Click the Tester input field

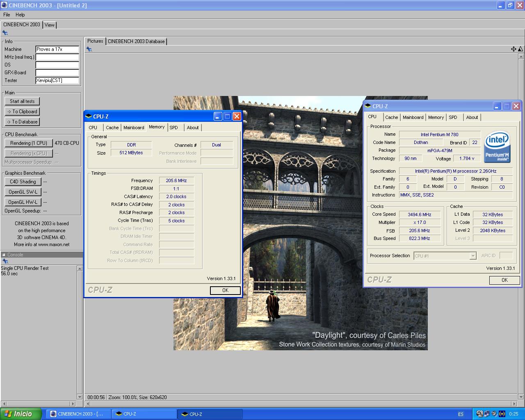click(x=57, y=80)
